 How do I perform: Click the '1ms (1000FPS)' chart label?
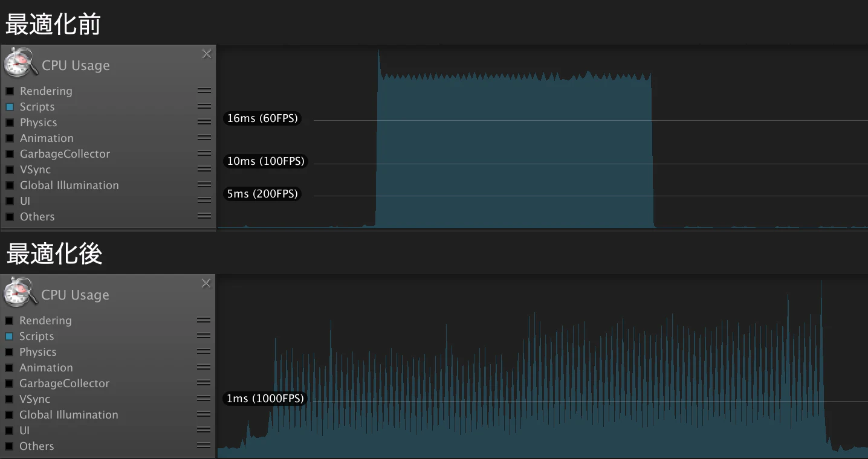tap(265, 399)
